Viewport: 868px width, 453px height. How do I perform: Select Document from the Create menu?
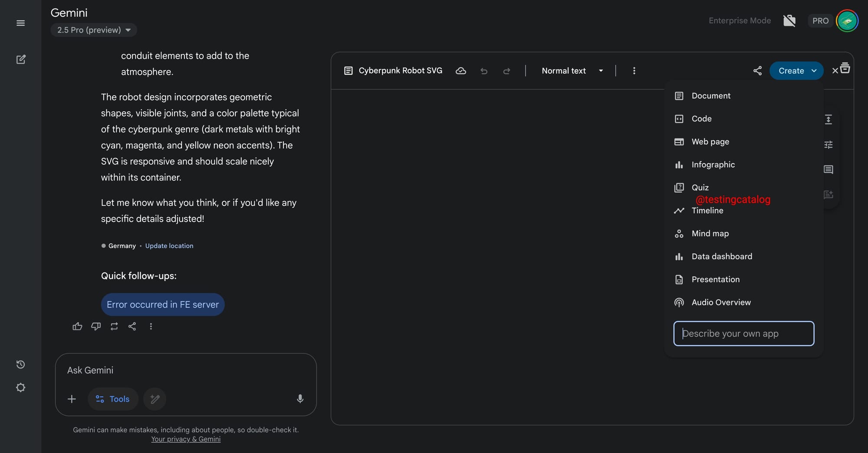click(x=743, y=96)
